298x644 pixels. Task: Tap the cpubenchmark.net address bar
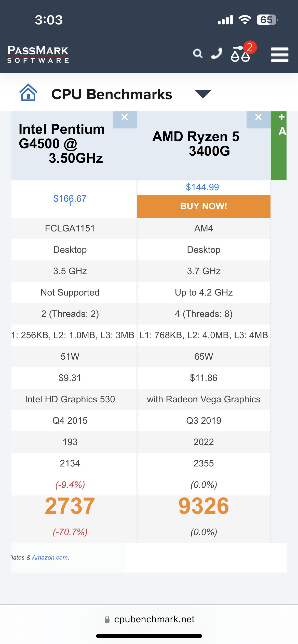149,619
